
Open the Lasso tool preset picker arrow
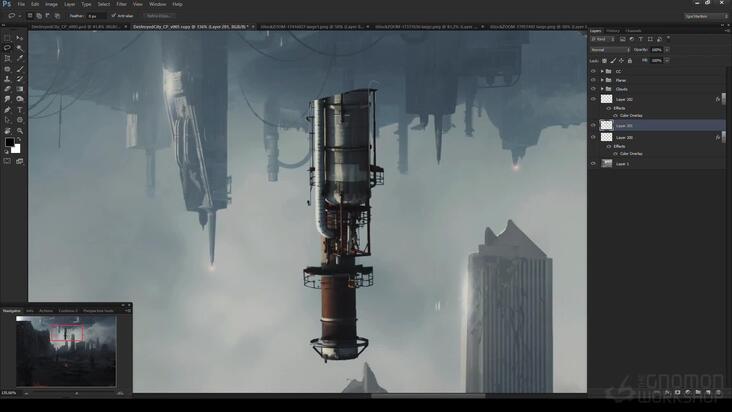[x=20, y=16]
